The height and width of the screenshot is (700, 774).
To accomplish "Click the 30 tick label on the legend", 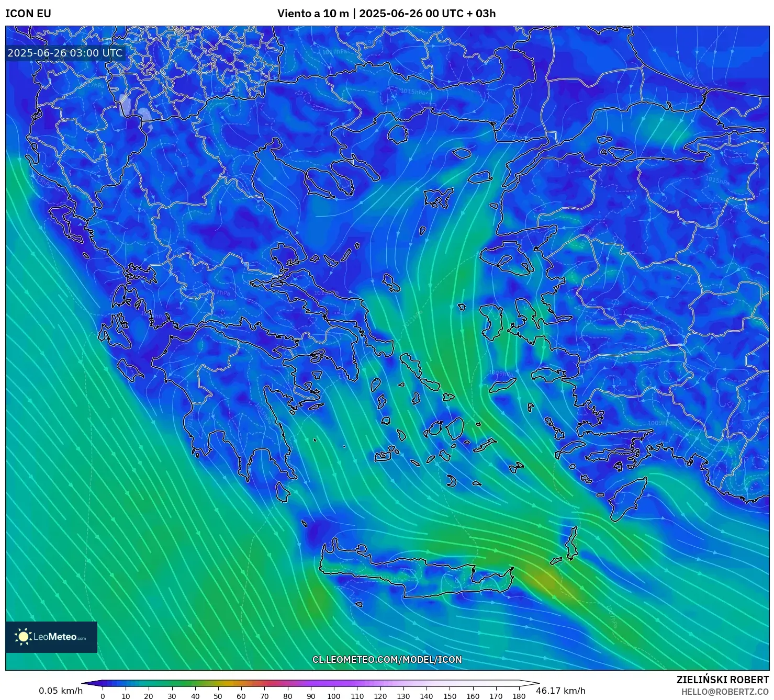I will point(172,696).
